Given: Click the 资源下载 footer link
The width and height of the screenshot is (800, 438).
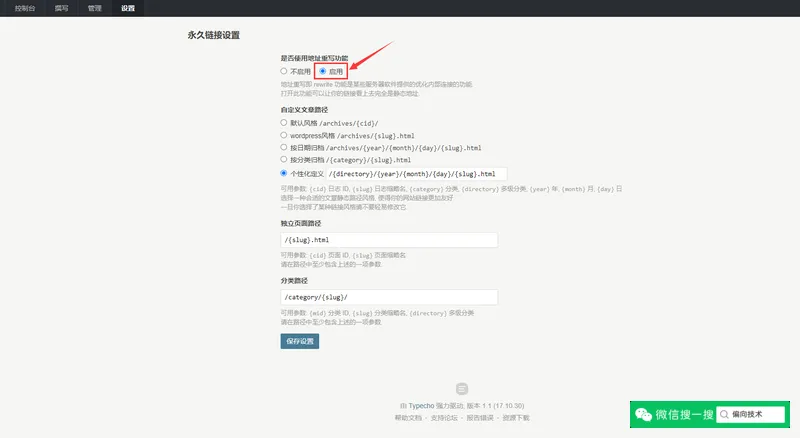Looking at the screenshot, I should point(516,417).
